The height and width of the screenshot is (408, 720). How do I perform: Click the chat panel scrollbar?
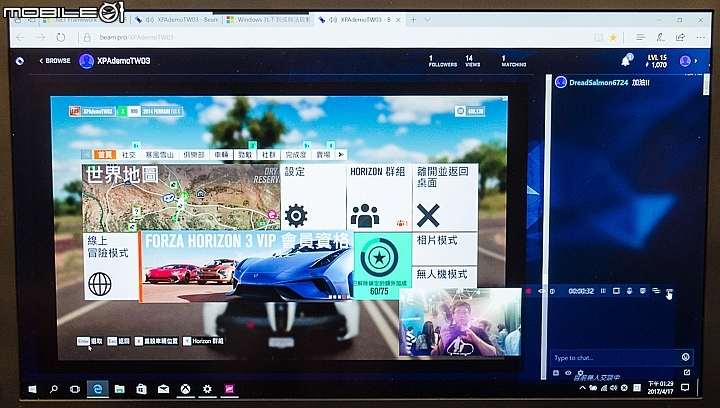click(706, 85)
